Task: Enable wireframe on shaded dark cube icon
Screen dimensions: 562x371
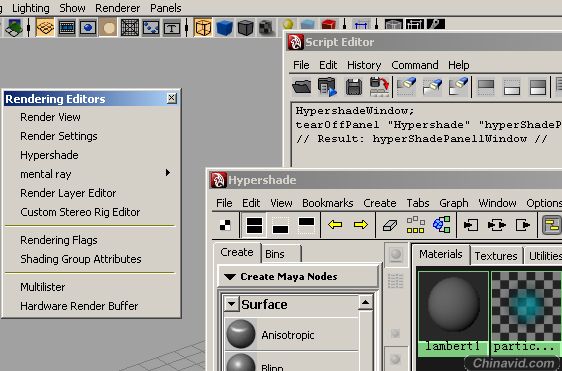Action: pos(246,27)
